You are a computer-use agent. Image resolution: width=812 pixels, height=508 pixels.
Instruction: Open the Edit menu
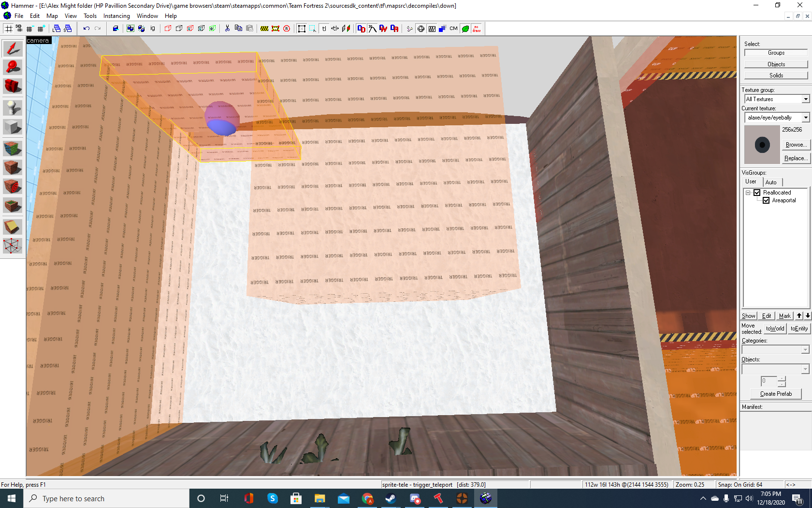tap(35, 16)
